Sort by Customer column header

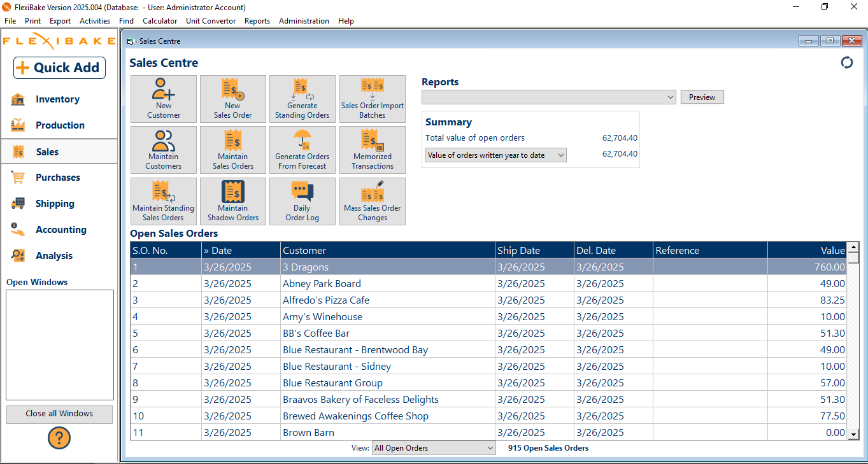(x=388, y=250)
